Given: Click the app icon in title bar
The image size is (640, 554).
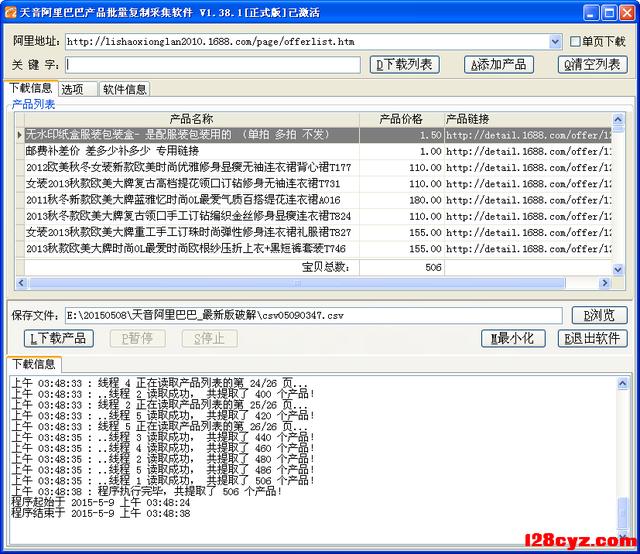Looking at the screenshot, I should 10,12.
